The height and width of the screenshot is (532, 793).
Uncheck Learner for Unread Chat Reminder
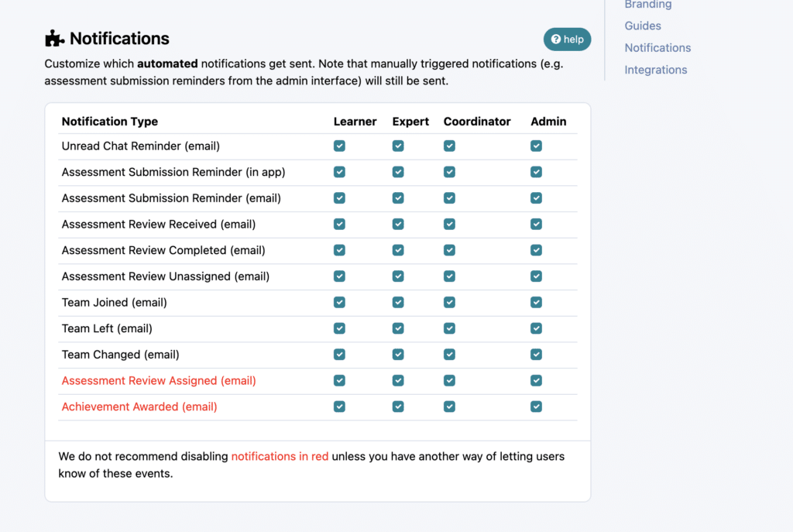(x=339, y=146)
